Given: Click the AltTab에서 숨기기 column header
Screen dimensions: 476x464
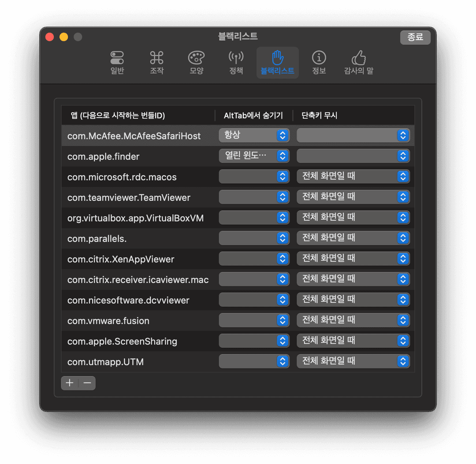Looking at the screenshot, I should click(x=253, y=115).
